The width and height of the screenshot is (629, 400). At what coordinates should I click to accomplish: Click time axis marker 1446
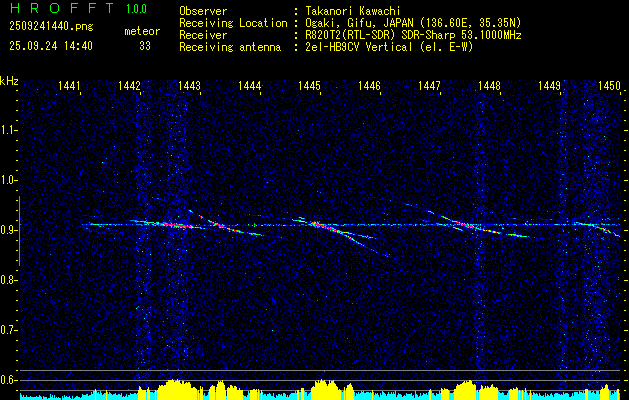coord(369,86)
